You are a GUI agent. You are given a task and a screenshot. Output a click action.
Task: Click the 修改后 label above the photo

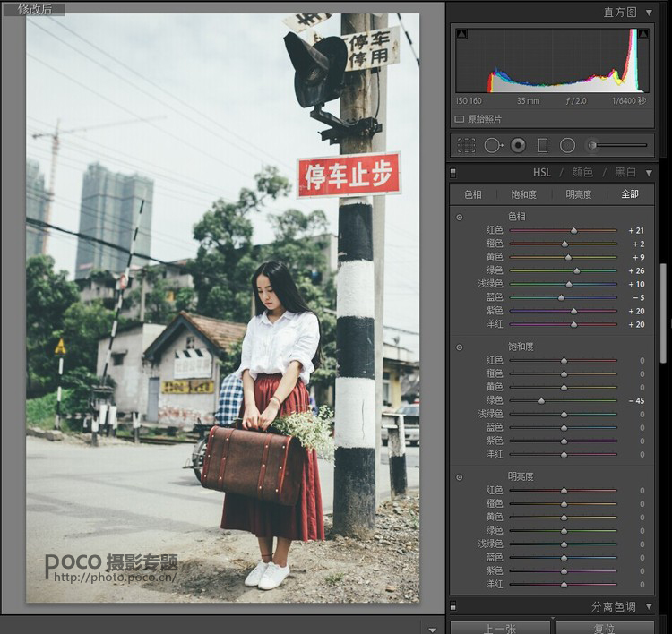pos(35,10)
